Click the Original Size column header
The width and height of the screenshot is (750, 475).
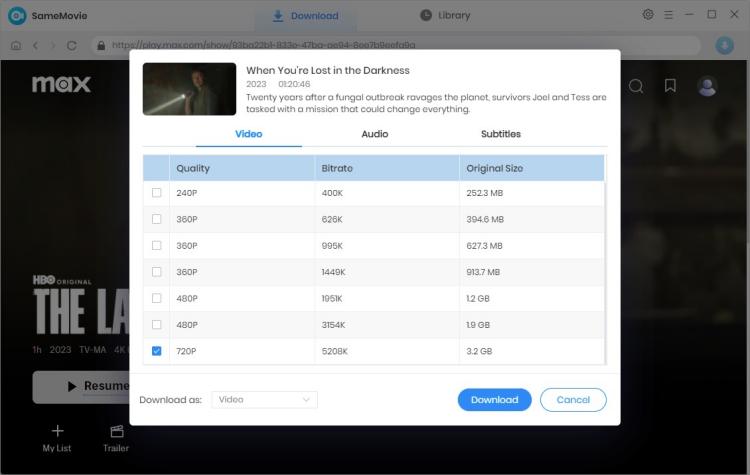coord(531,168)
